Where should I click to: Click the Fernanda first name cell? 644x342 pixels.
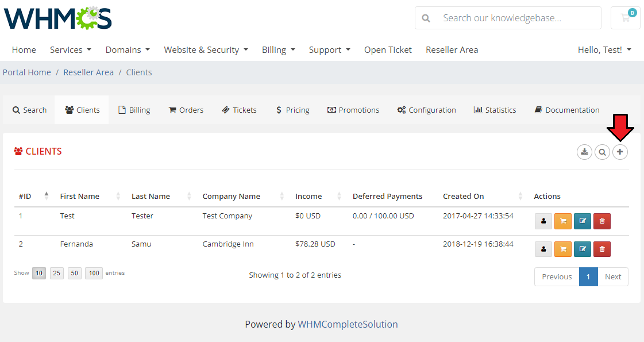click(x=76, y=244)
